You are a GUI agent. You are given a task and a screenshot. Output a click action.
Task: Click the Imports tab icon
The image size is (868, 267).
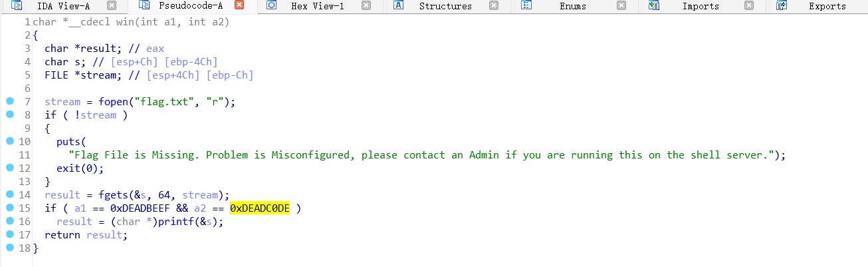[654, 6]
